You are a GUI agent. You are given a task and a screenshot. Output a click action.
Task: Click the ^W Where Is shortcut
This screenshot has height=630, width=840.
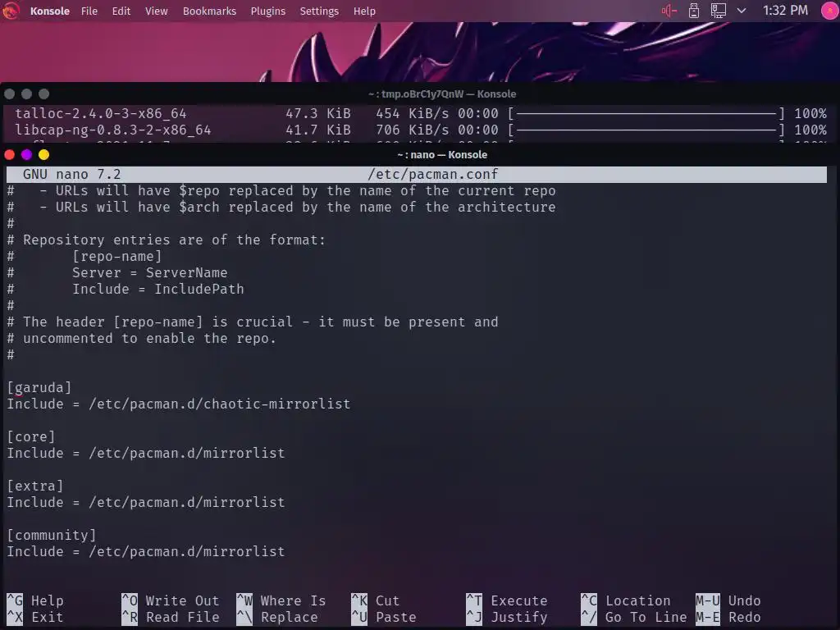coord(281,601)
